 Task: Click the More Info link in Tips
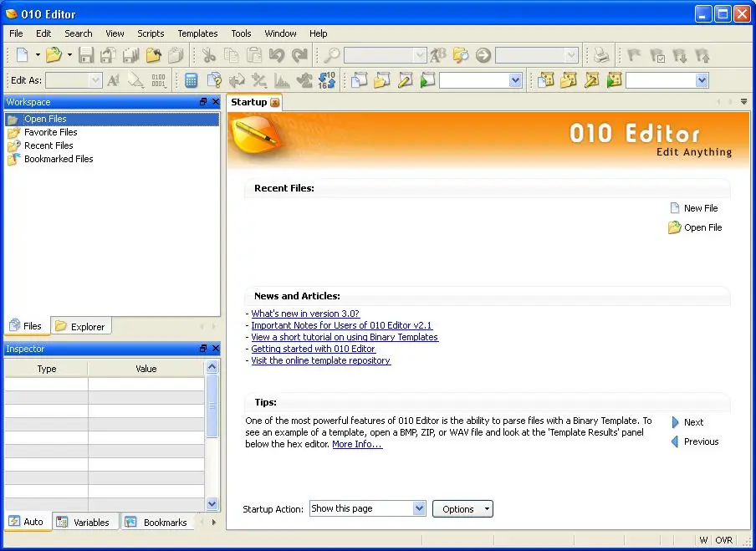coord(357,444)
